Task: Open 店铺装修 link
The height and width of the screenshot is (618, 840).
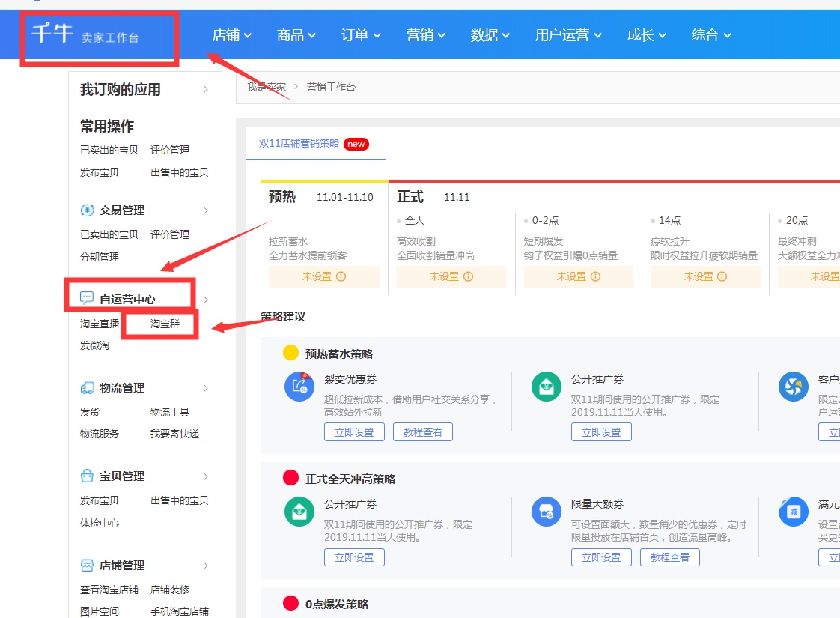Action: click(170, 590)
